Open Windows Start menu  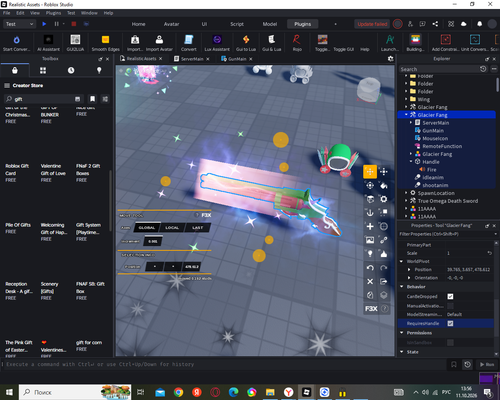click(9, 392)
